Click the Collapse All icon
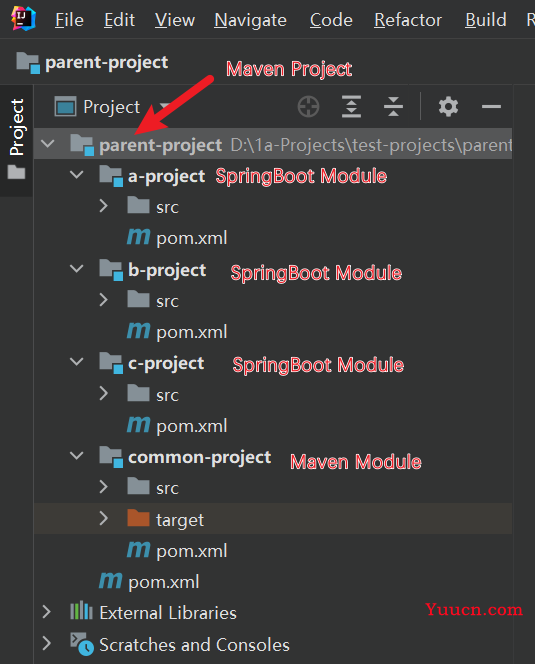The image size is (535, 664). click(x=394, y=106)
